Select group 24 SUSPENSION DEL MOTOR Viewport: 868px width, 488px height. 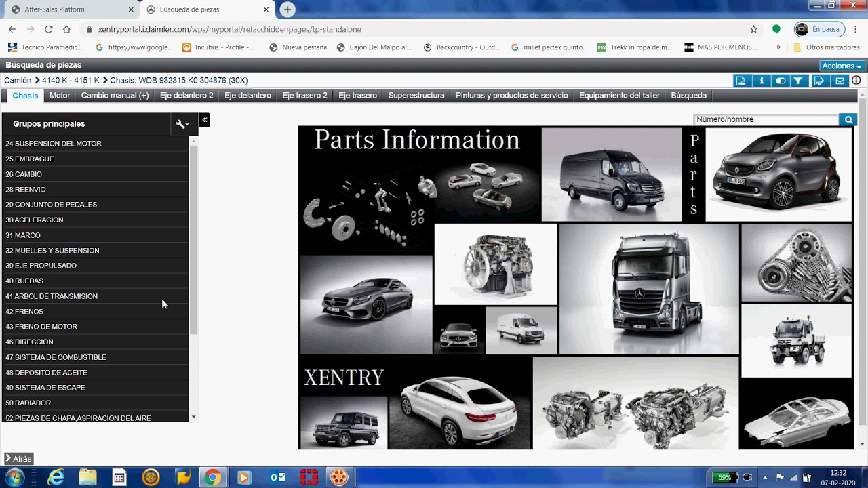coord(95,144)
